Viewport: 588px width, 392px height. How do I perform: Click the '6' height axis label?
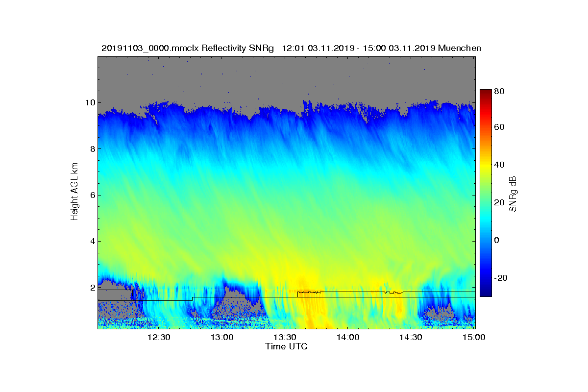click(92, 195)
